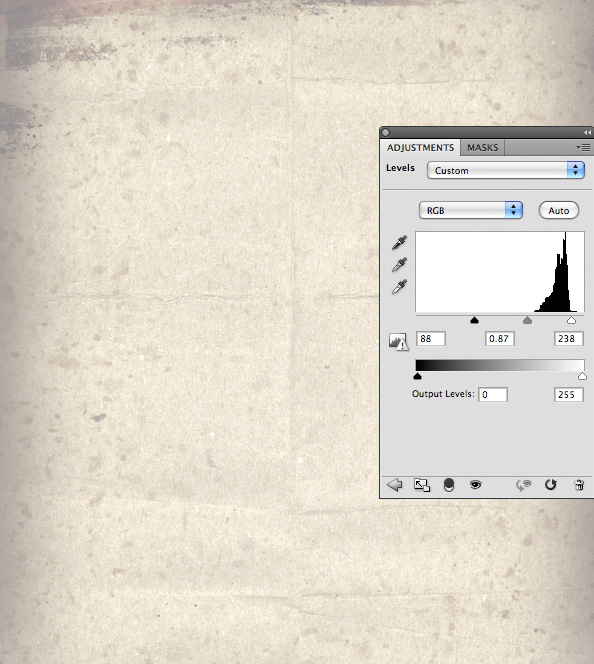The image size is (594, 664).
Task: Open the Adjustments panel options menu
Action: coord(583,147)
